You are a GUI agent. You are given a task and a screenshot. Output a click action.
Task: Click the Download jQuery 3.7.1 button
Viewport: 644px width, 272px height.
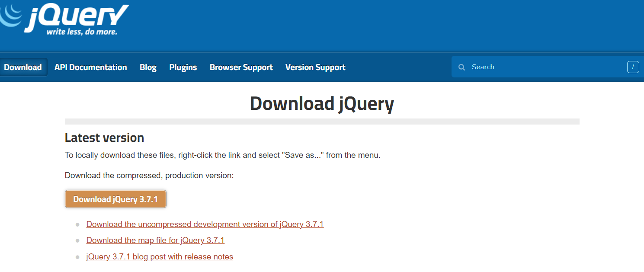[115, 199]
